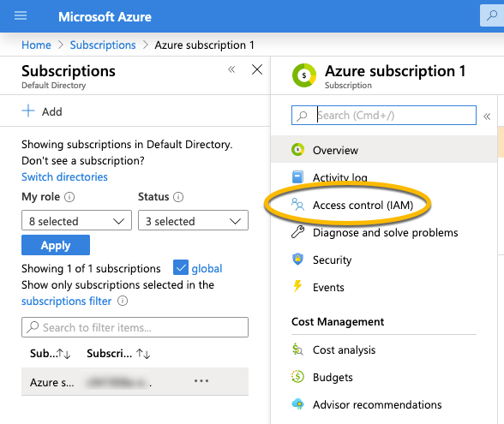The image size is (504, 424).
Task: Click the Cost analysis icon
Action: [297, 349]
